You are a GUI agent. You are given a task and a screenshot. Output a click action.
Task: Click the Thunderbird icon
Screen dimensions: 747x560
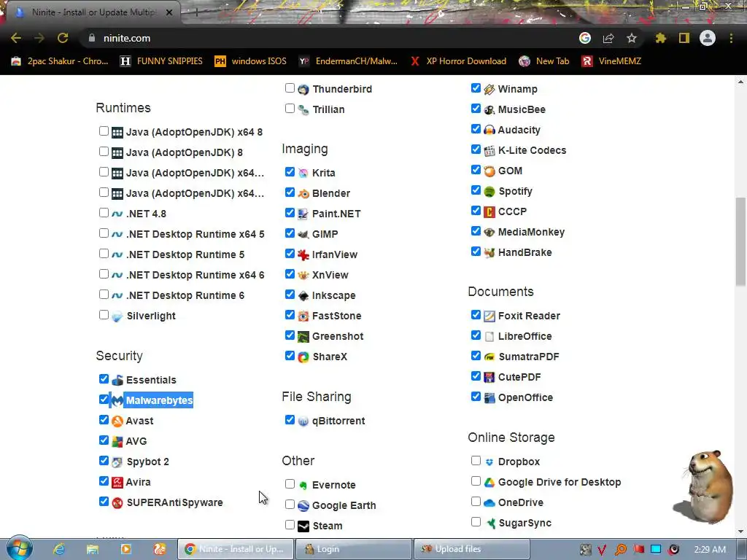pos(303,89)
